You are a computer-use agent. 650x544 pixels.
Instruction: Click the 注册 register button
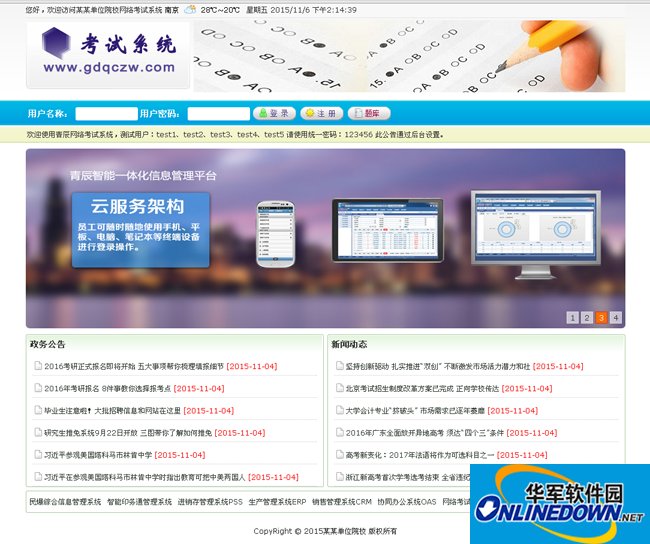click(x=322, y=113)
